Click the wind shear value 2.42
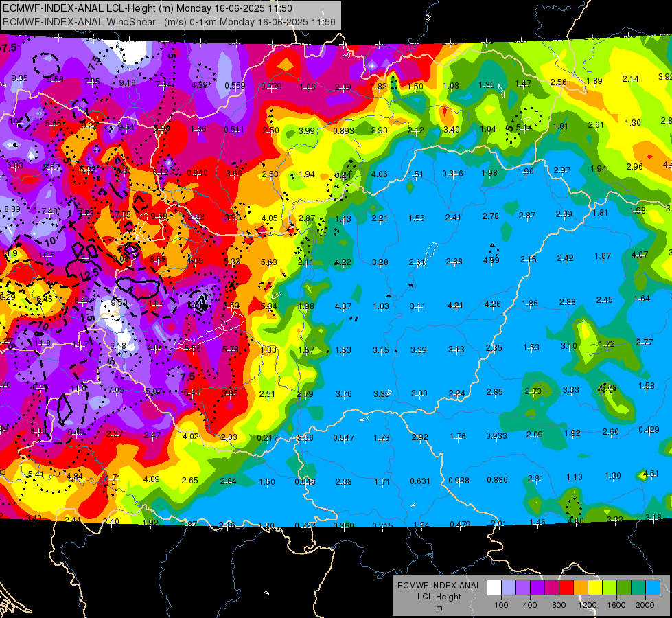Viewport: 672px width, 618px height. (x=566, y=258)
